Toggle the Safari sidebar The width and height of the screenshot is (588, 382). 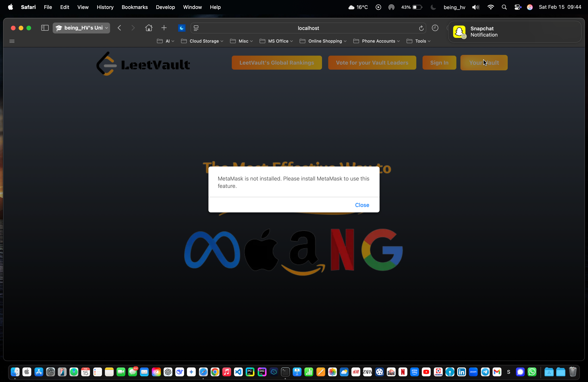pyautogui.click(x=45, y=28)
